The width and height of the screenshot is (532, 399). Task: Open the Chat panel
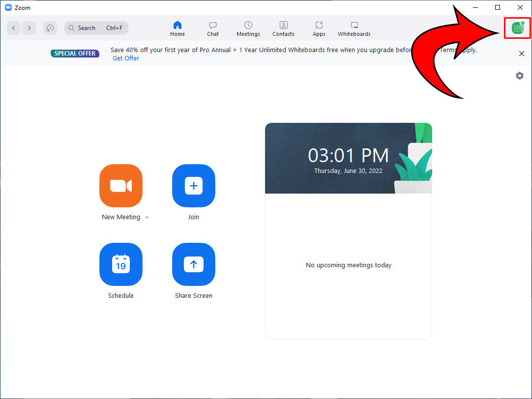212,28
